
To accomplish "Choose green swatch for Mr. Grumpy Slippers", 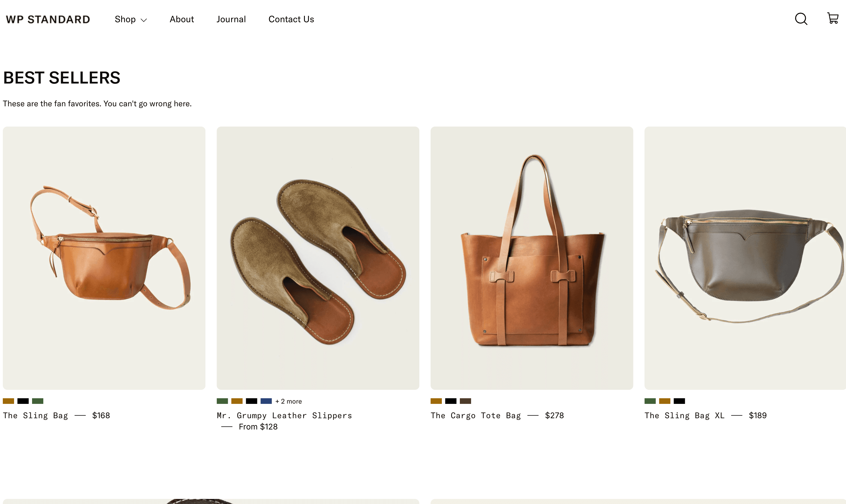I will coord(222,401).
